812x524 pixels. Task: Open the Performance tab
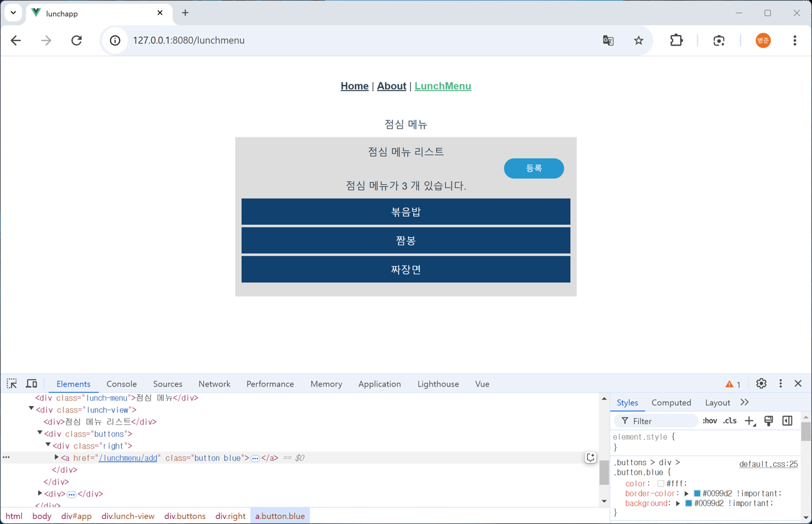[270, 384]
